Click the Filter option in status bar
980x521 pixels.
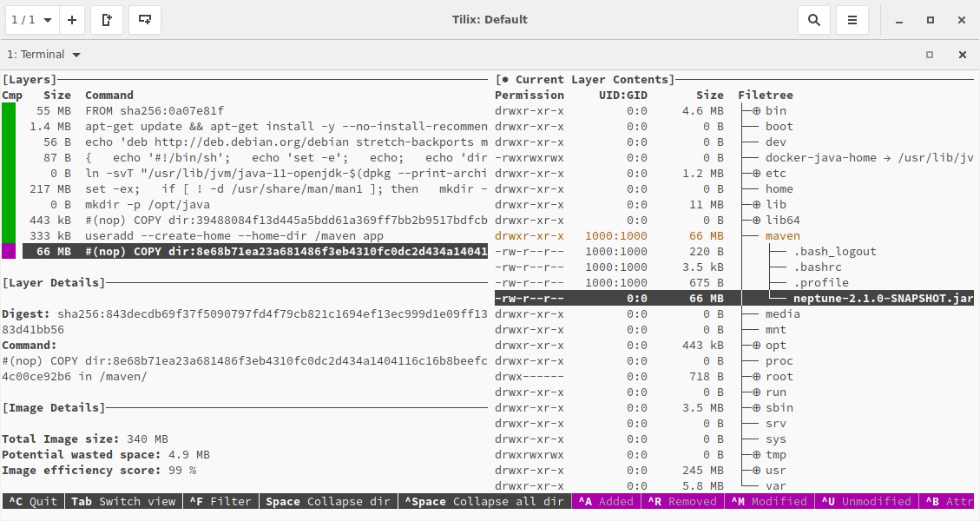click(221, 502)
